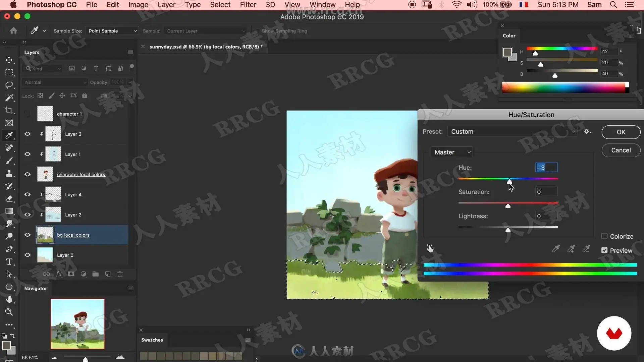Click the Saturation slider handle

click(508, 206)
